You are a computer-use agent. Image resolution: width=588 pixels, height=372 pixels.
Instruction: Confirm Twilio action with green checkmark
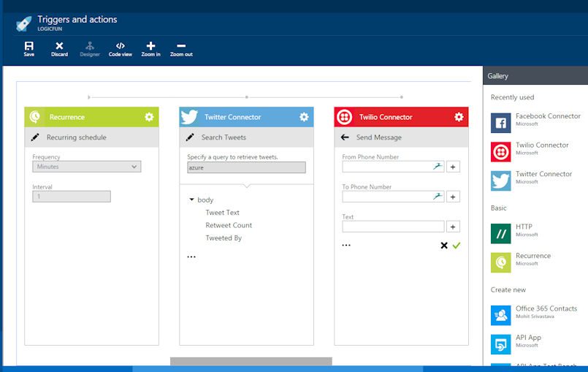[x=457, y=246]
